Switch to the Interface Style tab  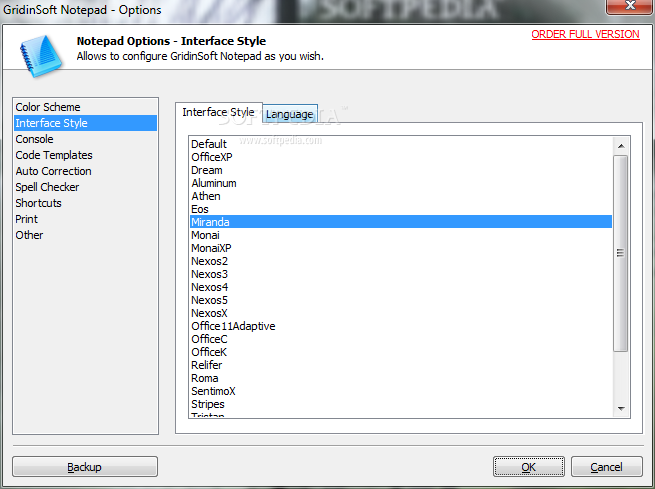coord(218,112)
